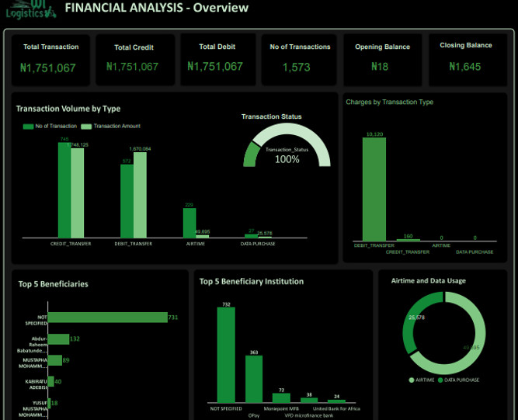Click the Abdur-Raheem Babatunde beneficiary bar
The height and width of the screenshot is (420, 518).
point(59,339)
